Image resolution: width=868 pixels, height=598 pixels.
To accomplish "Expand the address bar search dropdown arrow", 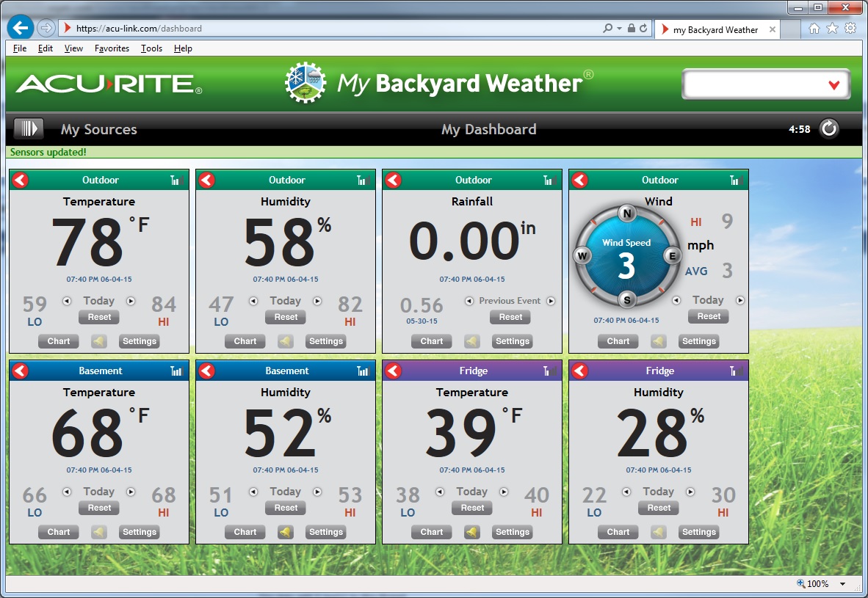I will coord(620,28).
